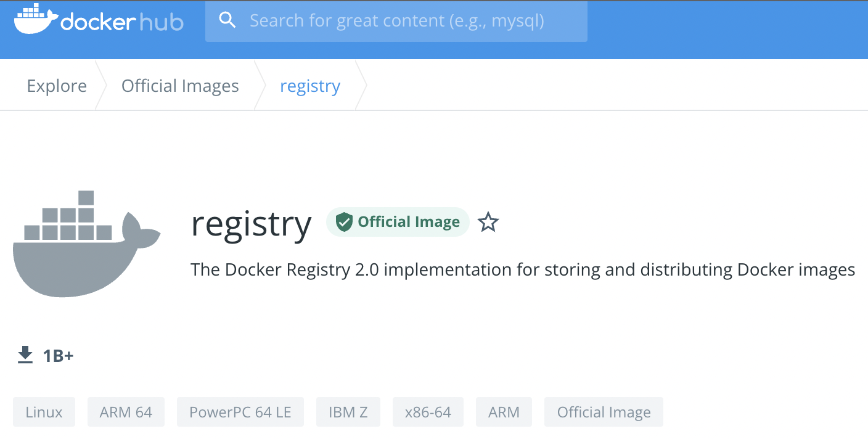Screen dimensions: 868x439
Task: Click the 'registry' heading title
Action: pyautogui.click(x=251, y=223)
